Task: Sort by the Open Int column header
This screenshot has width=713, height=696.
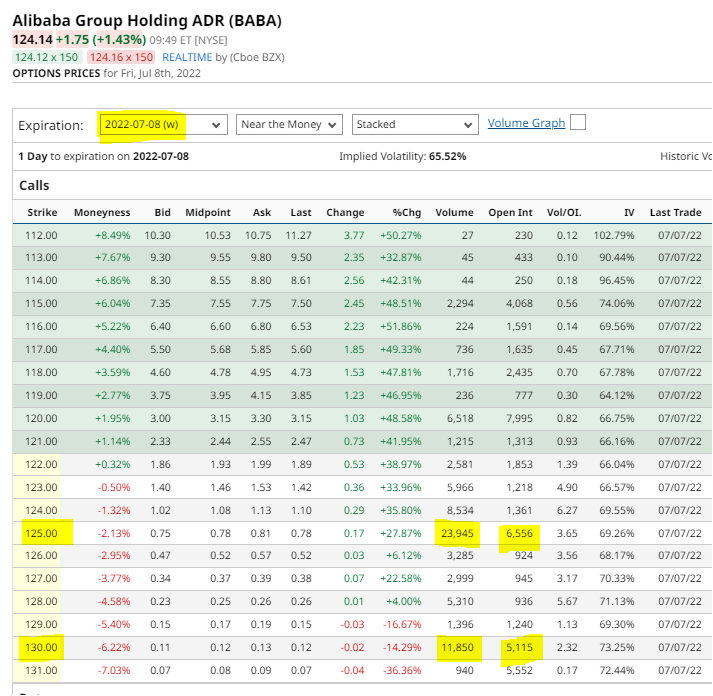Action: coord(510,212)
